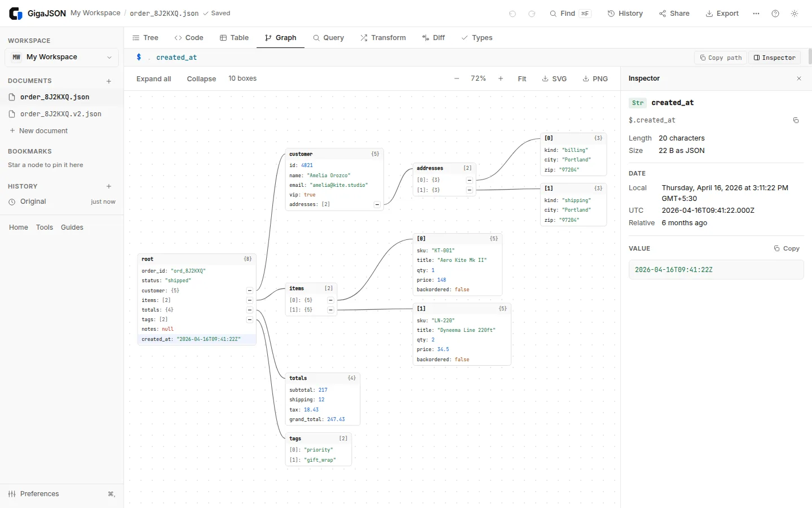The width and height of the screenshot is (812, 508).
Task: Add a history snapshot with plus icon
Action: pos(109,186)
